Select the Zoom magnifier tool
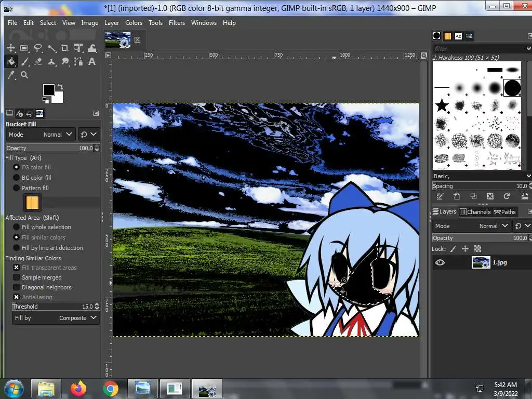This screenshot has width=532, height=399. (x=24, y=75)
